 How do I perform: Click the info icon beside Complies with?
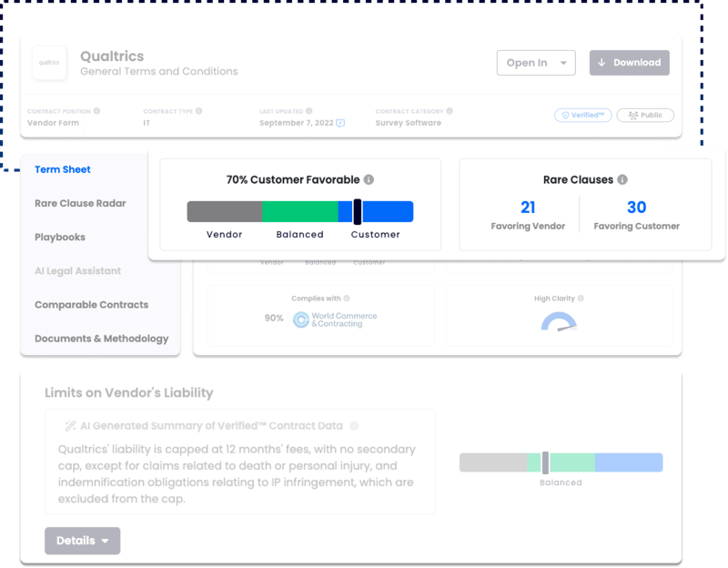(347, 299)
